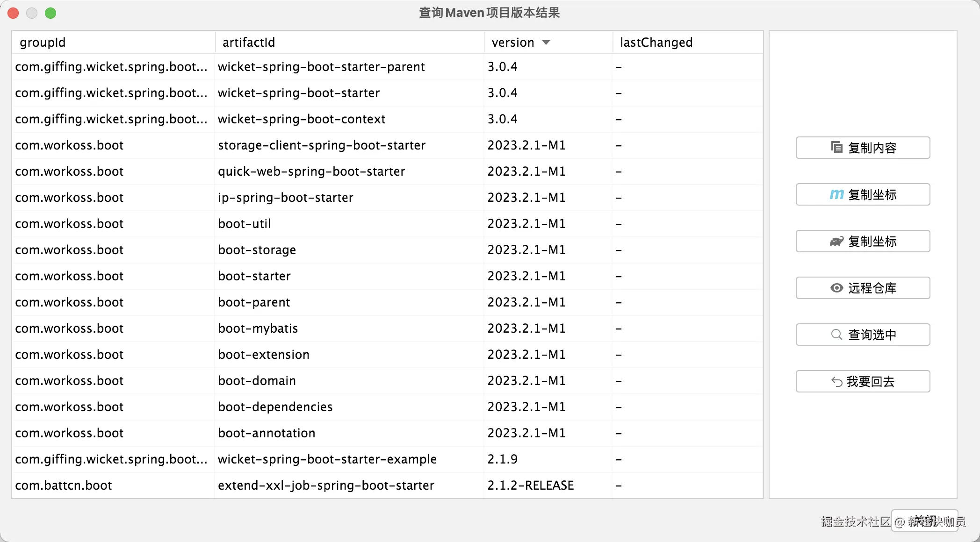Screen dimensions: 980x542
Task: Open remote repository via 远程仓库 button
Action: pos(863,288)
